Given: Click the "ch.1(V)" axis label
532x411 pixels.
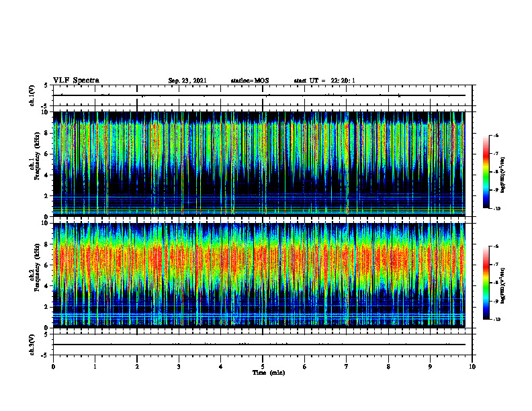Looking at the screenshot, I should click(32, 95).
